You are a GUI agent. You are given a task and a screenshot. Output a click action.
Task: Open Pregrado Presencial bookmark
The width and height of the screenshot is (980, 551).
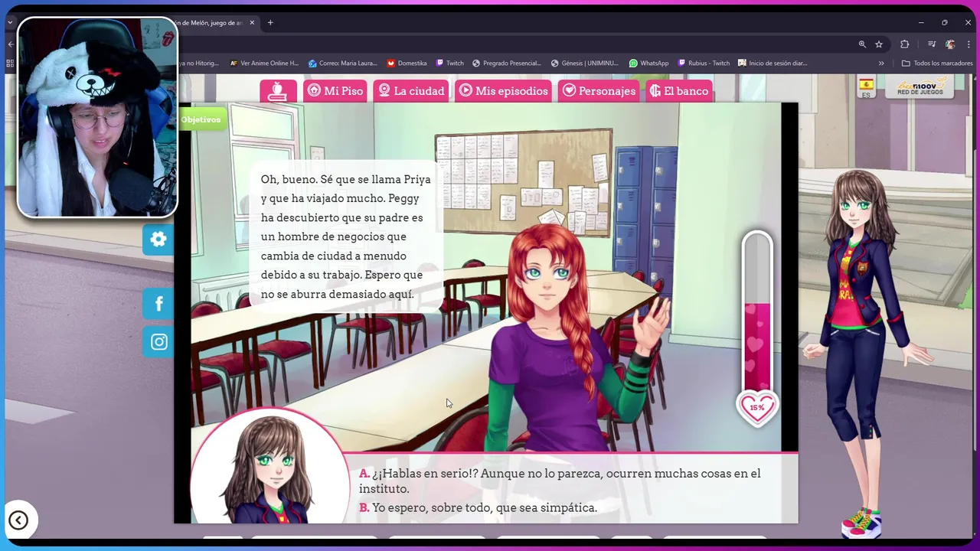pos(507,64)
